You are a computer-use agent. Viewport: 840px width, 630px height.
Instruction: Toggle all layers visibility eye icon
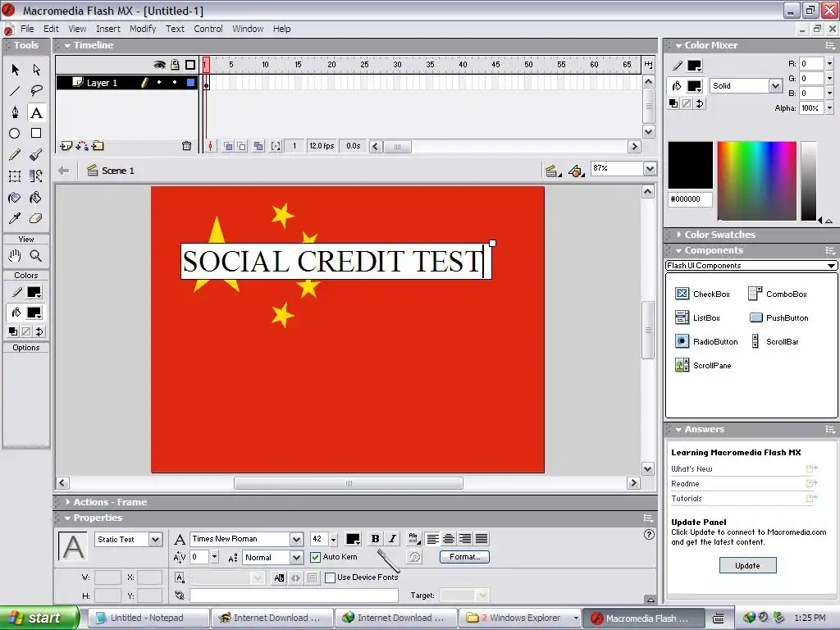coord(159,65)
